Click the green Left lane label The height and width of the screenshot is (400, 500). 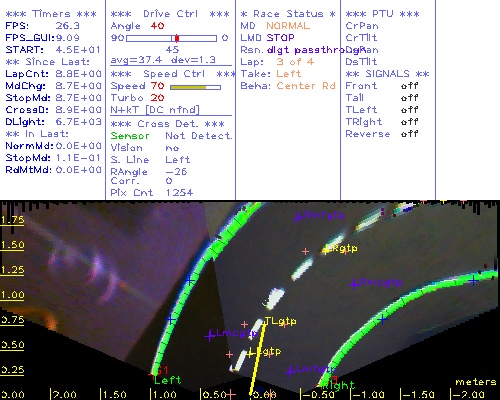coord(167,380)
